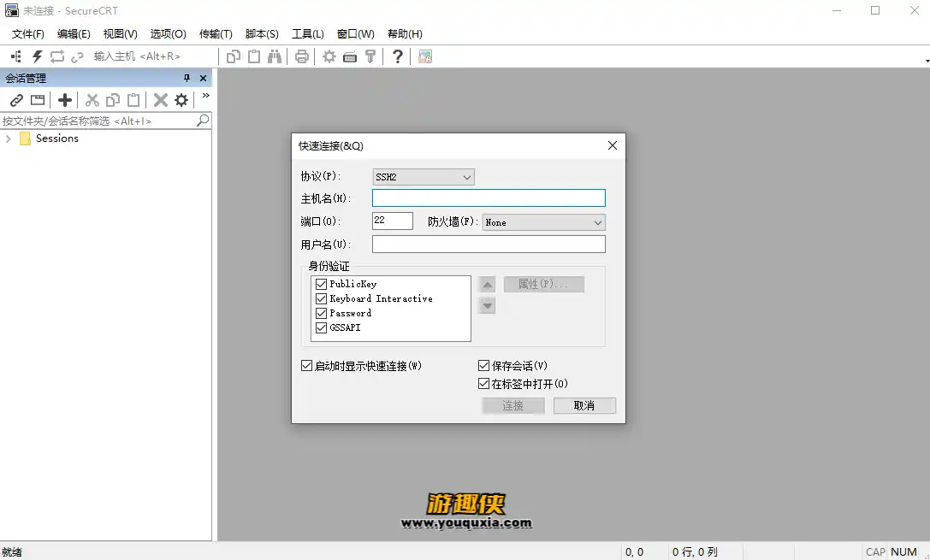
Task: Open the 文件(F) menu
Action: (x=28, y=34)
